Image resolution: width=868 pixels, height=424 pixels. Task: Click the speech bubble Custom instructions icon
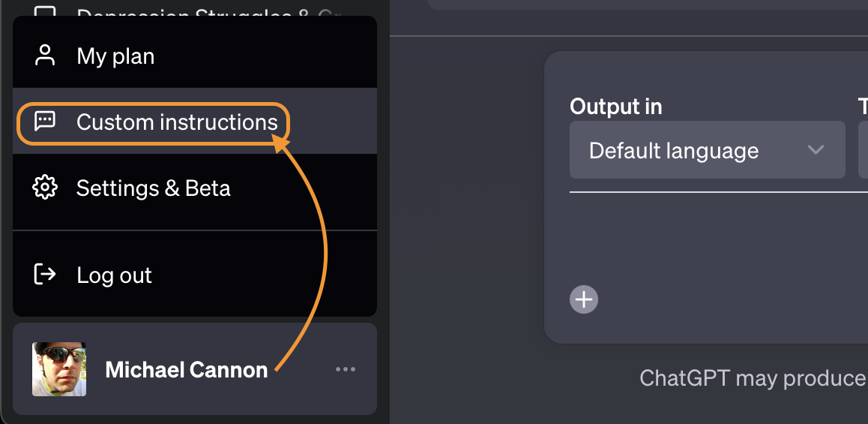click(x=46, y=122)
